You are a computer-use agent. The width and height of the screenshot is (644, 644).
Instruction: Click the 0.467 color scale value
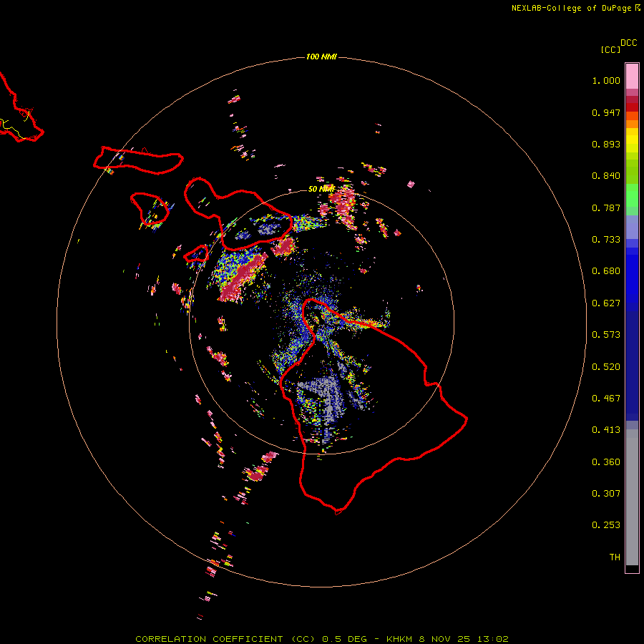click(x=606, y=399)
